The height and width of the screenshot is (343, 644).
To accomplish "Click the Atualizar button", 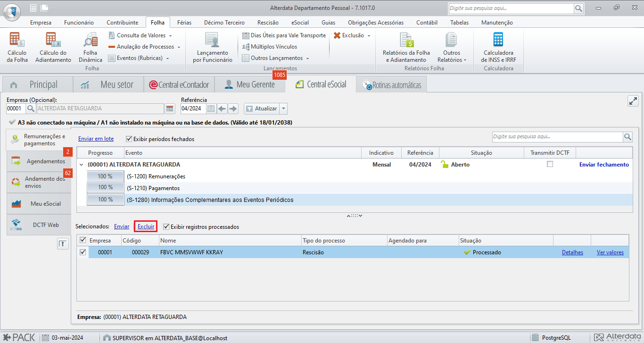I will pyautogui.click(x=262, y=109).
